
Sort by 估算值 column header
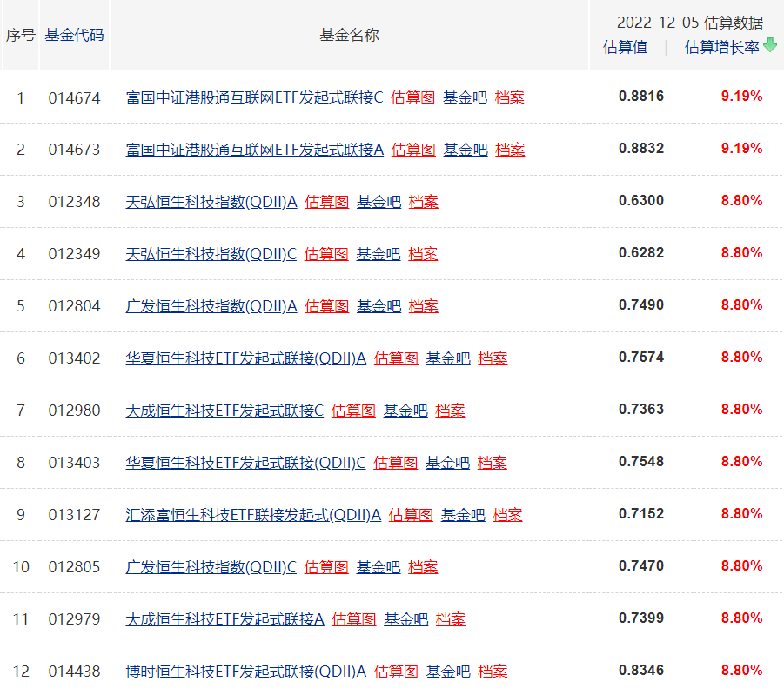625,47
